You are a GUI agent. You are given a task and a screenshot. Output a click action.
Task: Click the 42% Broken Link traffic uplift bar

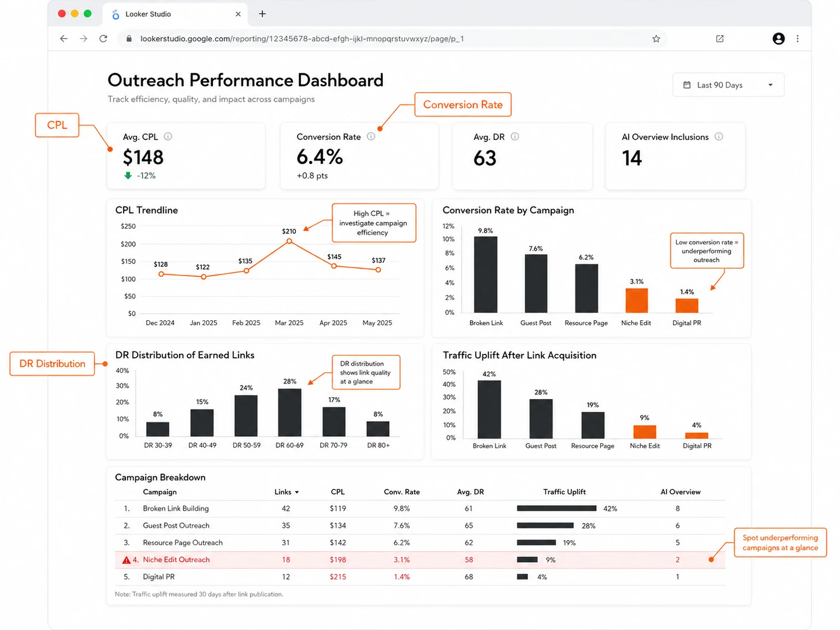tap(489, 409)
